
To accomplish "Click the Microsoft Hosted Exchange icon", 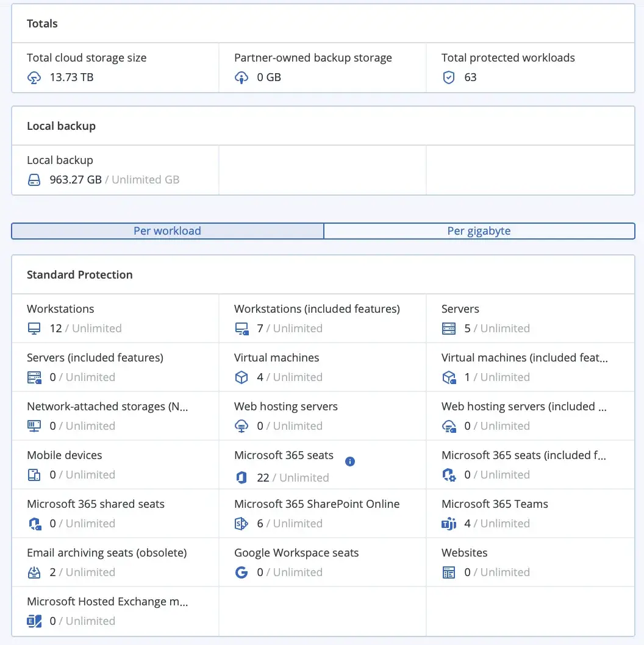I will pos(34,622).
